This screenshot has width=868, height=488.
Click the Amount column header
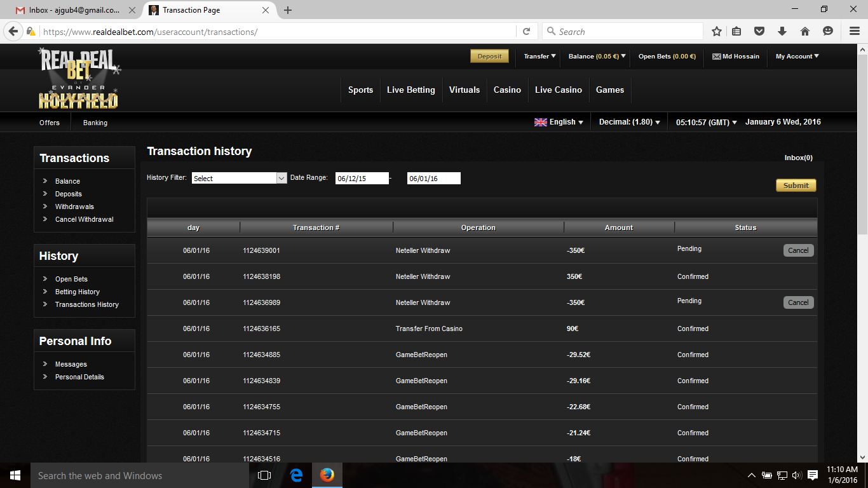pos(619,227)
